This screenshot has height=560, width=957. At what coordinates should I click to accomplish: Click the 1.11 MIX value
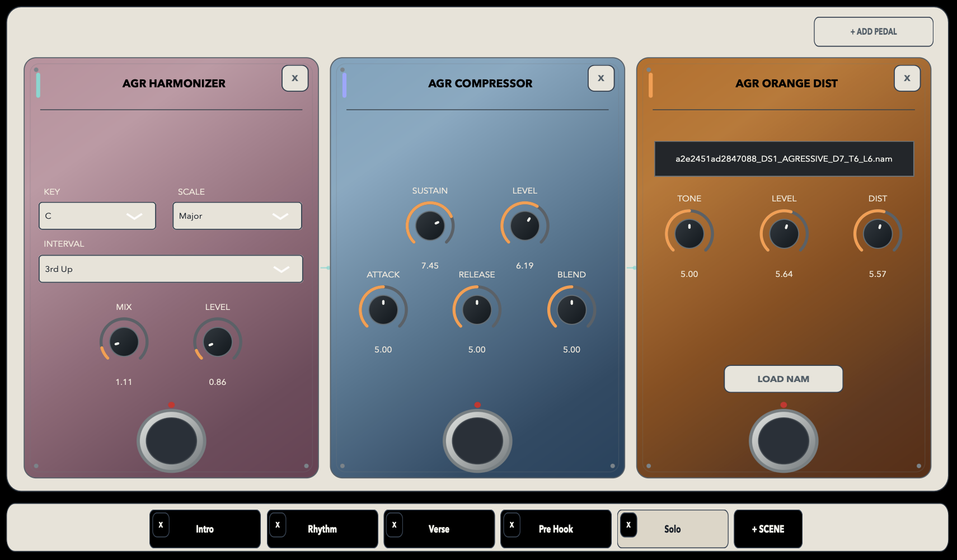(x=124, y=382)
